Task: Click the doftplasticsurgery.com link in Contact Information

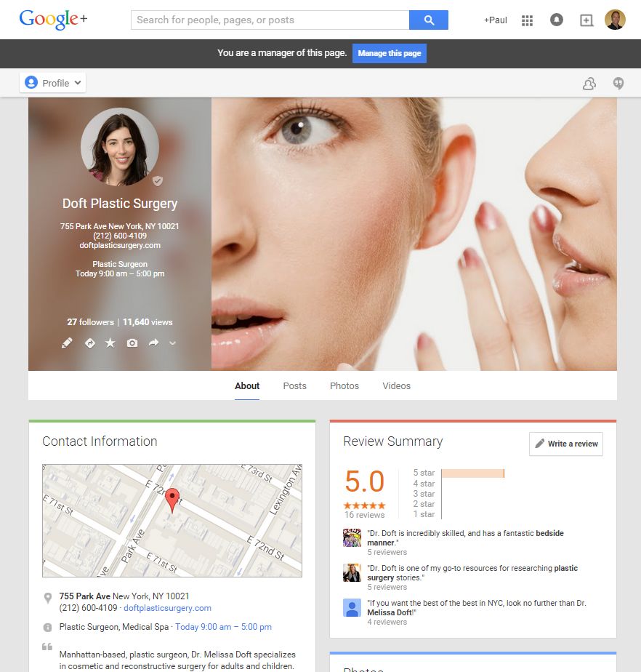Action: pyautogui.click(x=167, y=608)
